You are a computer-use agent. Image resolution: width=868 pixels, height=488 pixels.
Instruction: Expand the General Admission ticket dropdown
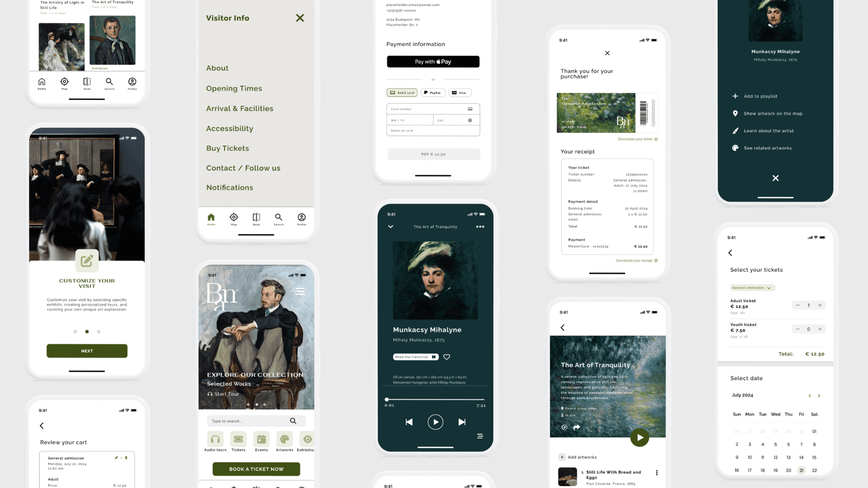tap(752, 288)
